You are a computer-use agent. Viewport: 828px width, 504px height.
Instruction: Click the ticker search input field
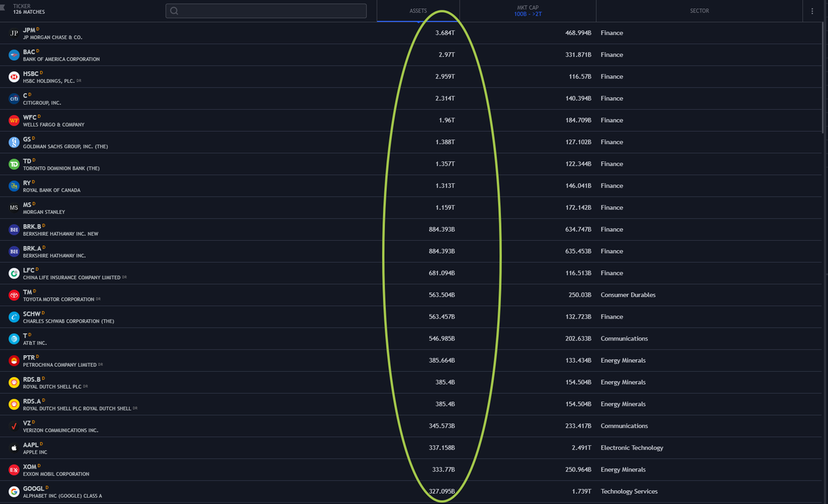(x=266, y=11)
